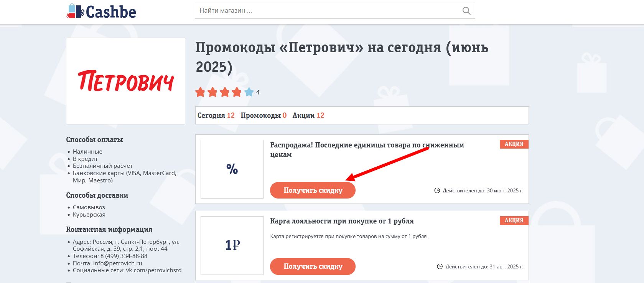Click the 1₽ icon on loyalty card offer
The image size is (644, 283).
(232, 245)
